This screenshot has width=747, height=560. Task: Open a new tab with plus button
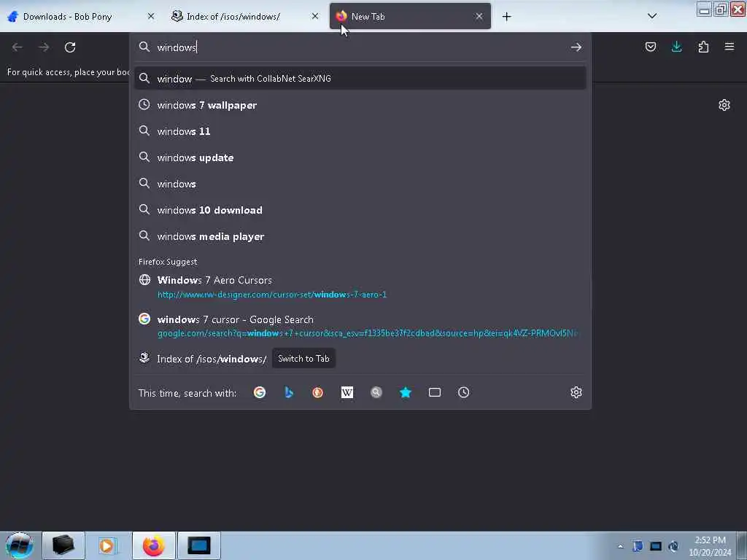[506, 17]
